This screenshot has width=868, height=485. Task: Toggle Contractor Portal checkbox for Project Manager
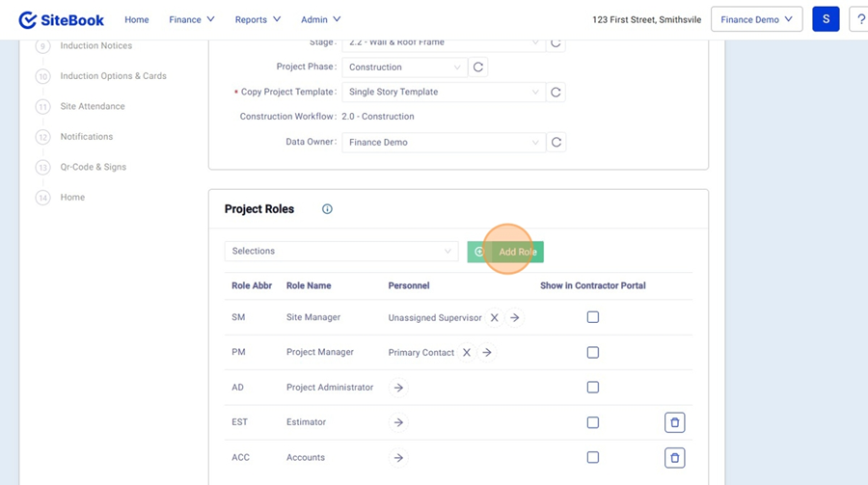coord(593,353)
